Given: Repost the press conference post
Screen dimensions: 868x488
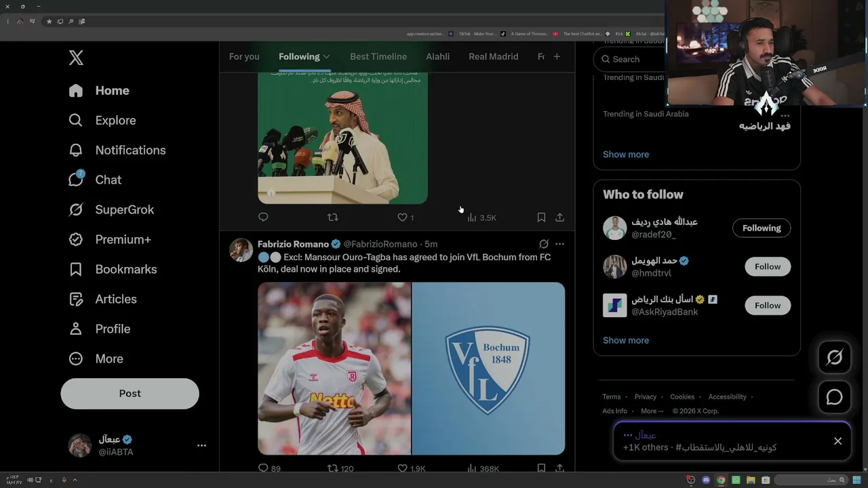Looking at the screenshot, I should click(332, 217).
